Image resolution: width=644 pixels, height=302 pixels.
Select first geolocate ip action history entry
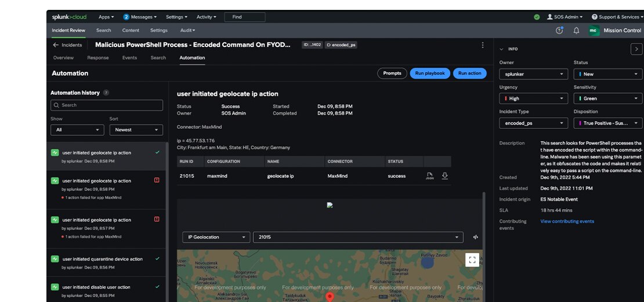[106, 157]
